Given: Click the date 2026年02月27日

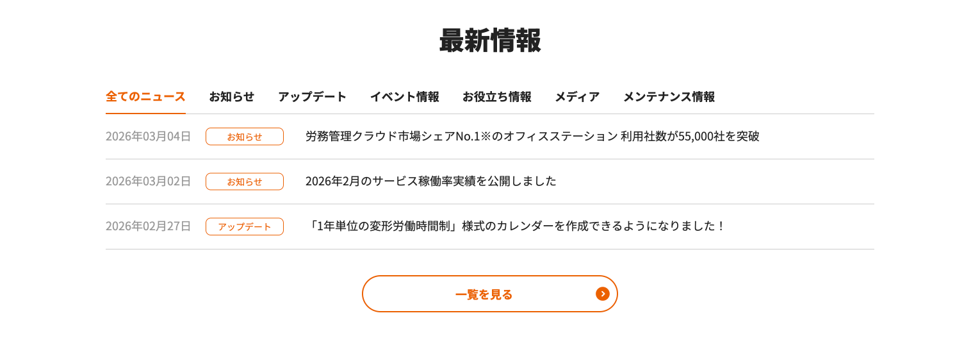Looking at the screenshot, I should (x=148, y=226).
